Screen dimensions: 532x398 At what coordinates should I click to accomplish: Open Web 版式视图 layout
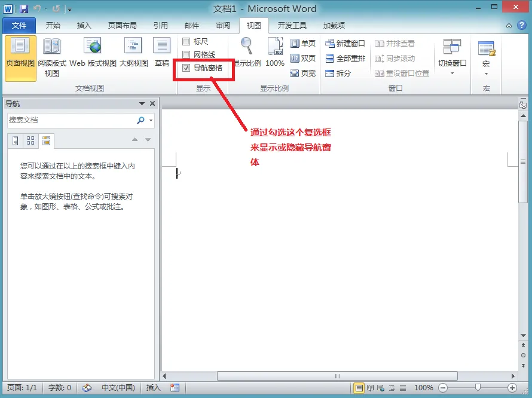(x=93, y=53)
